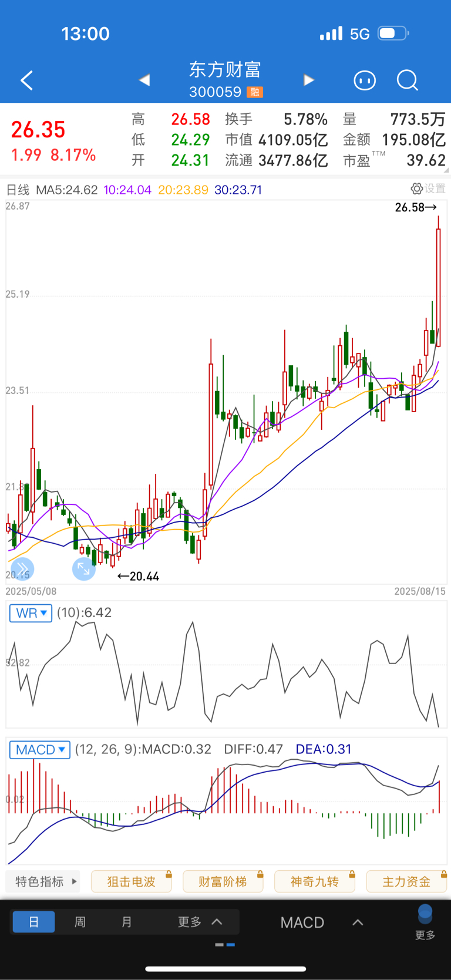Tap the chart high marker 26.58→
Screen dimensions: 451x980
tap(416, 207)
